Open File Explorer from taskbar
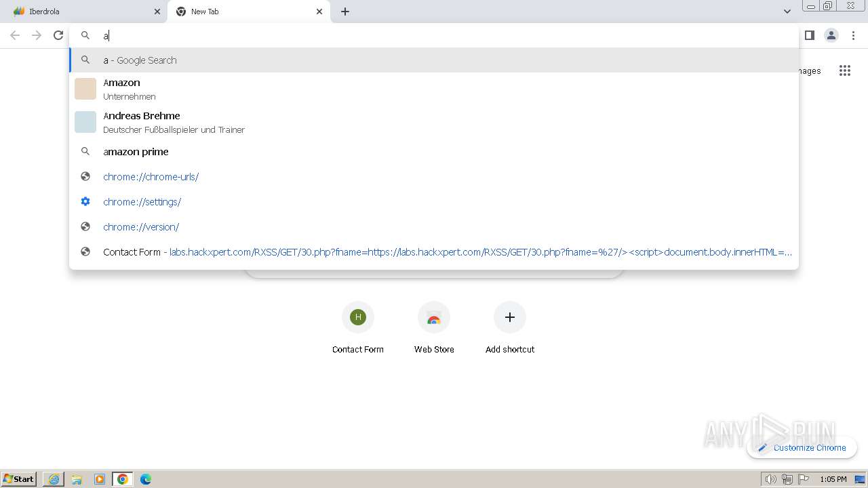 coord(77,479)
